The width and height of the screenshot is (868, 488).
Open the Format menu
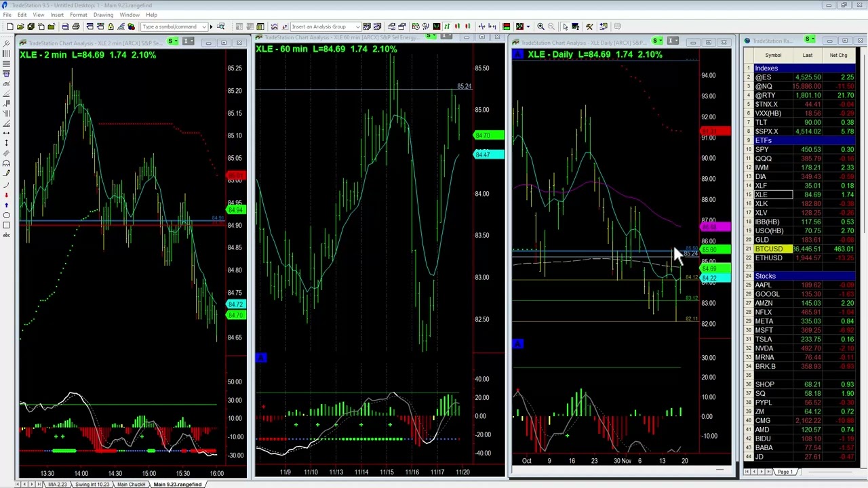78,15
